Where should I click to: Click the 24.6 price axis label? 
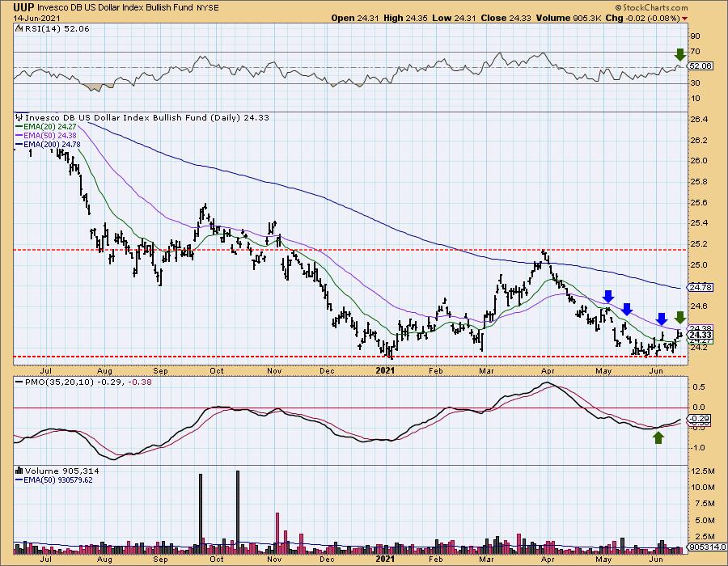699,306
